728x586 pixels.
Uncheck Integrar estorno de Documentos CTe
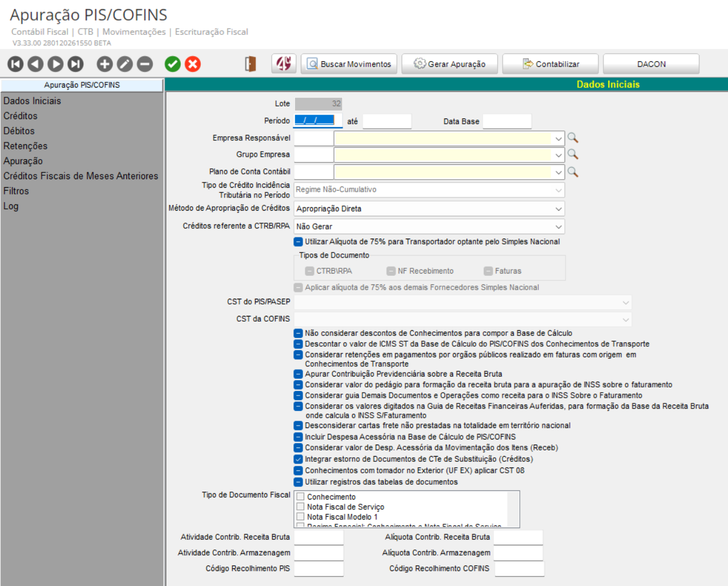298,459
